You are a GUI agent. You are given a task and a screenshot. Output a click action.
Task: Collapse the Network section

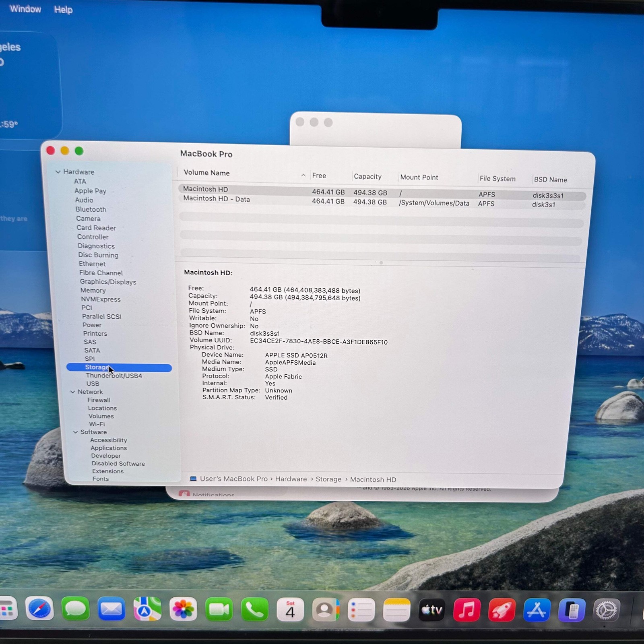(x=72, y=392)
